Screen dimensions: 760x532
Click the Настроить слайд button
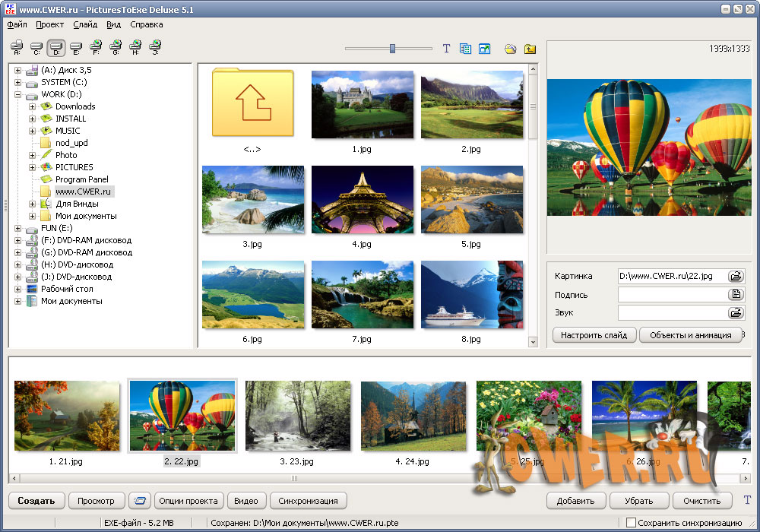tap(594, 335)
